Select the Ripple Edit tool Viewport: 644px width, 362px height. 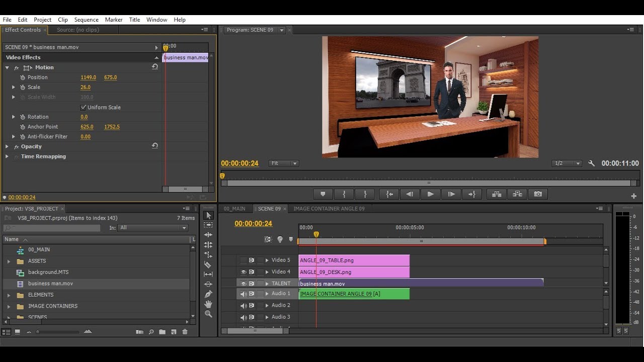coord(208,235)
